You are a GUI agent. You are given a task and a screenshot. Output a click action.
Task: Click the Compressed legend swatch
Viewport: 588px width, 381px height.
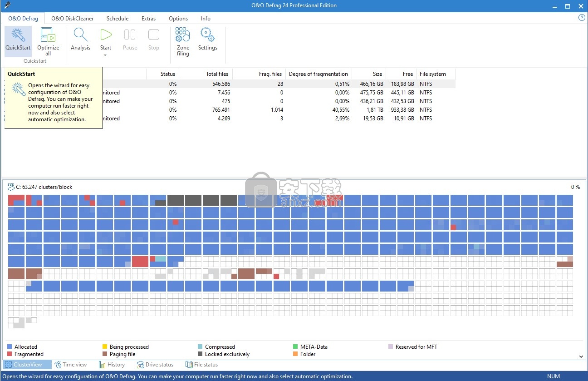[200, 346]
